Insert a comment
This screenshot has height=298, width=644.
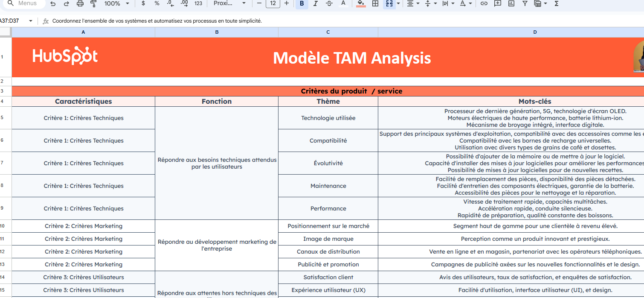point(497,3)
